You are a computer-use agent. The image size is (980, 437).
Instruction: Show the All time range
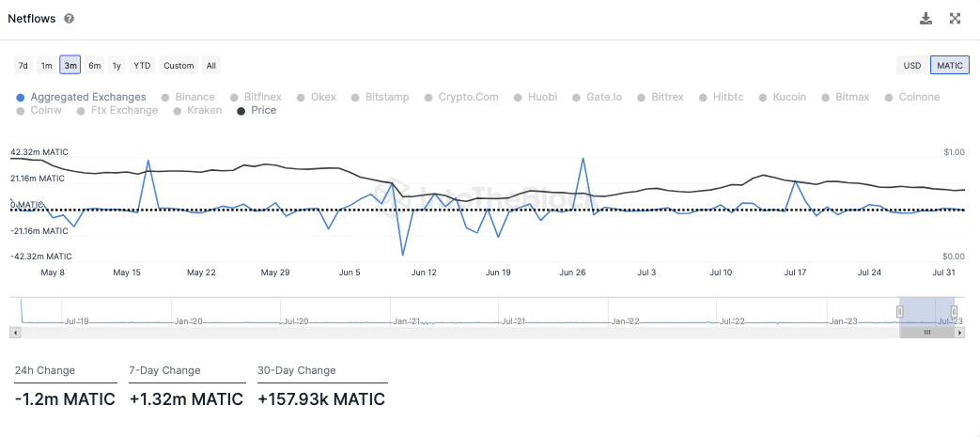coord(211,66)
